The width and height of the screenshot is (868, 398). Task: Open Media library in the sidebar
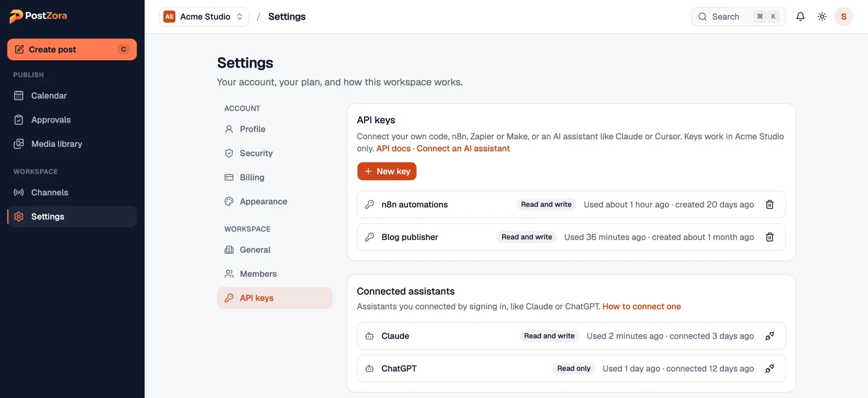coord(72,144)
